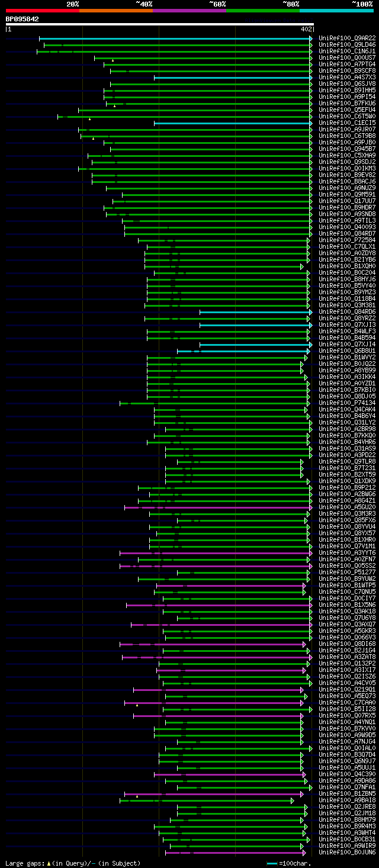Select the UniRef100_A2BR98 label
Image resolution: width=379 pixels, height=868 pixels.
click(x=347, y=429)
